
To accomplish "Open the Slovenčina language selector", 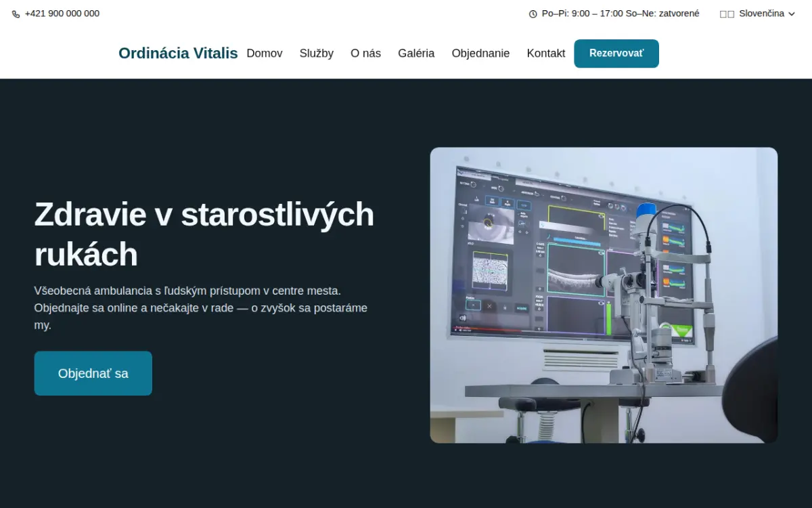I will pyautogui.click(x=757, y=14).
